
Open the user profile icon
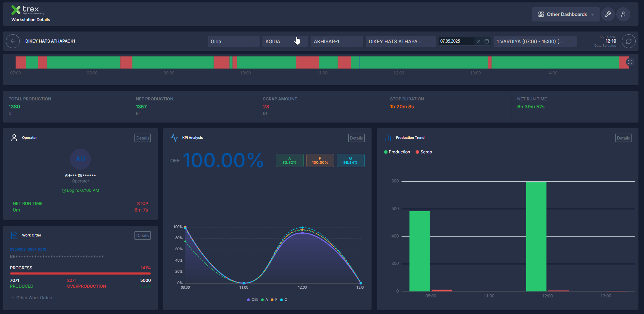click(x=623, y=14)
